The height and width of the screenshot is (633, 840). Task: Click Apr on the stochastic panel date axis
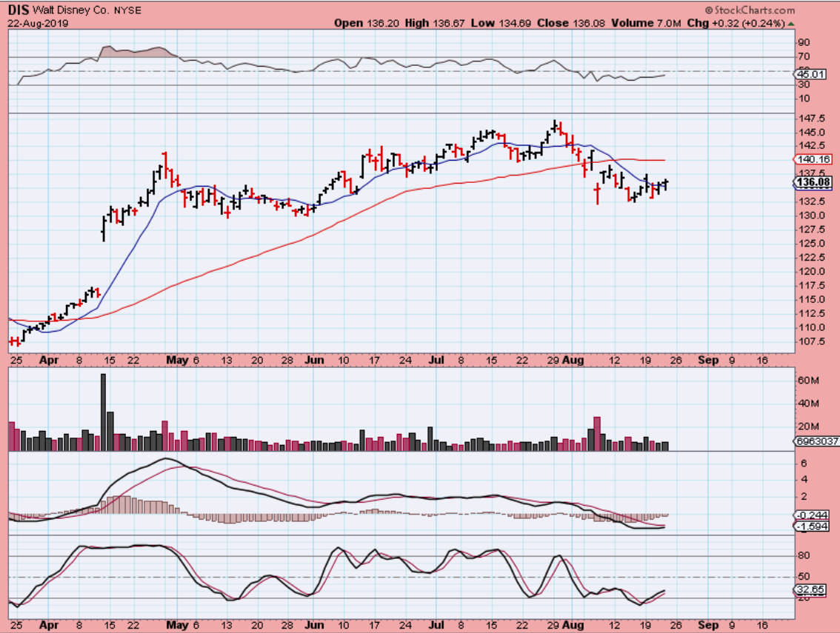[x=49, y=625]
